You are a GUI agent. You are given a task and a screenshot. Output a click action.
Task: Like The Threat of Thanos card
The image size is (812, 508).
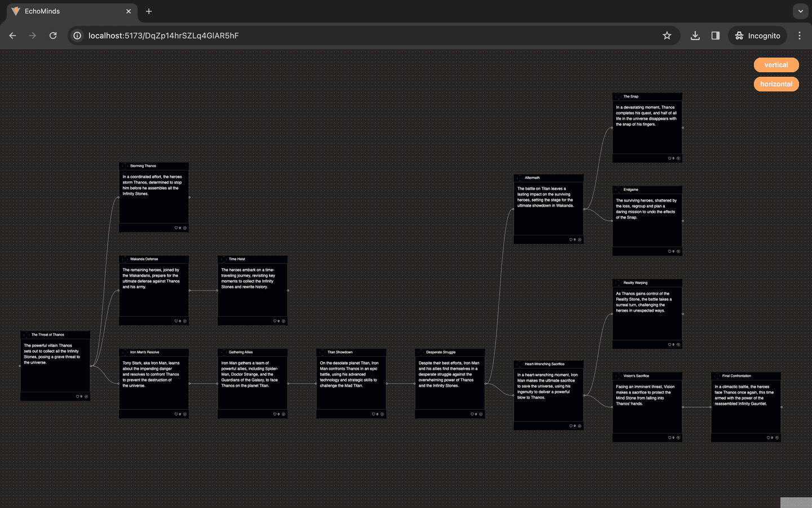point(77,397)
